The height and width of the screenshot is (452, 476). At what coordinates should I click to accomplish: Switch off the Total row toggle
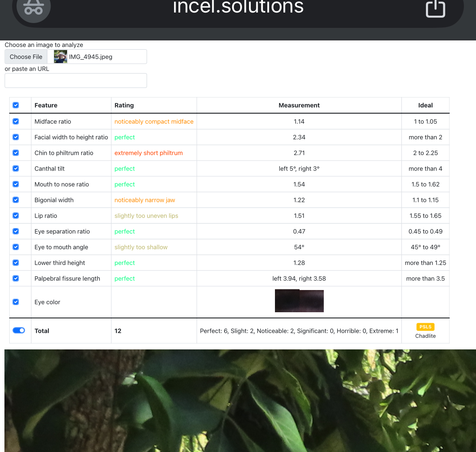pyautogui.click(x=19, y=331)
